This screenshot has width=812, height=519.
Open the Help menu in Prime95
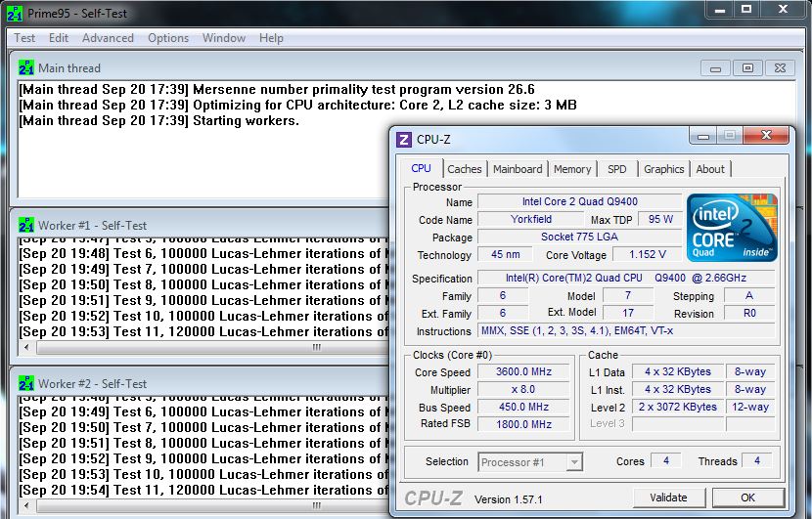(x=271, y=38)
